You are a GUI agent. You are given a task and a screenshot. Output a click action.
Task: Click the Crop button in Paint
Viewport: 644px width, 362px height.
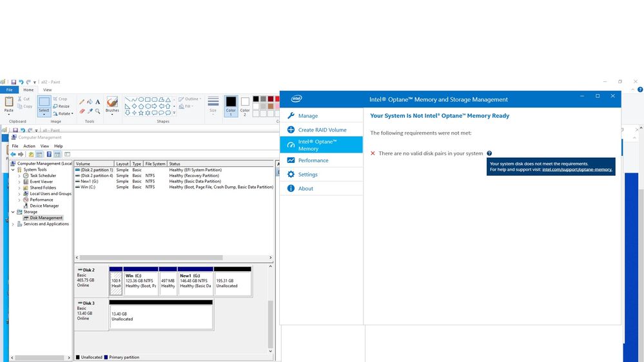(x=60, y=99)
